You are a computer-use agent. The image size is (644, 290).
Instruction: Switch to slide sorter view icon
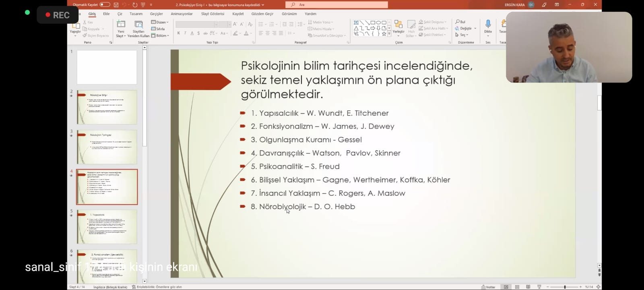tap(517, 287)
